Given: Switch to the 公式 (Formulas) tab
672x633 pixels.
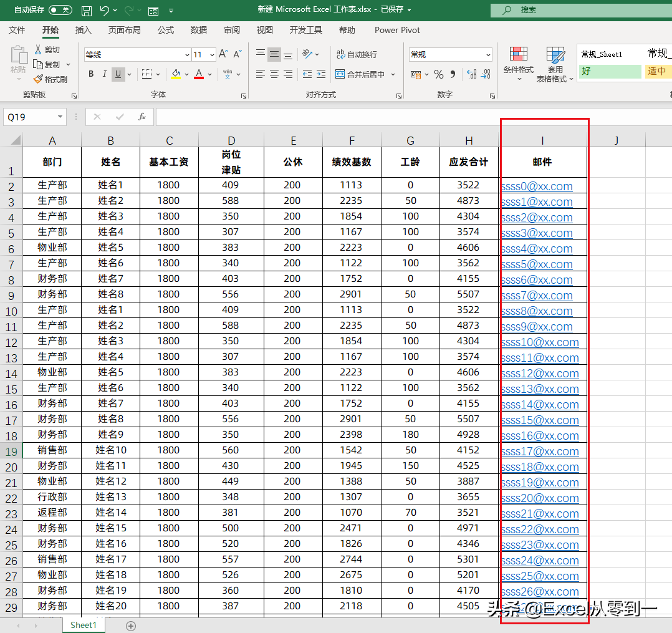Looking at the screenshot, I should 166,30.
